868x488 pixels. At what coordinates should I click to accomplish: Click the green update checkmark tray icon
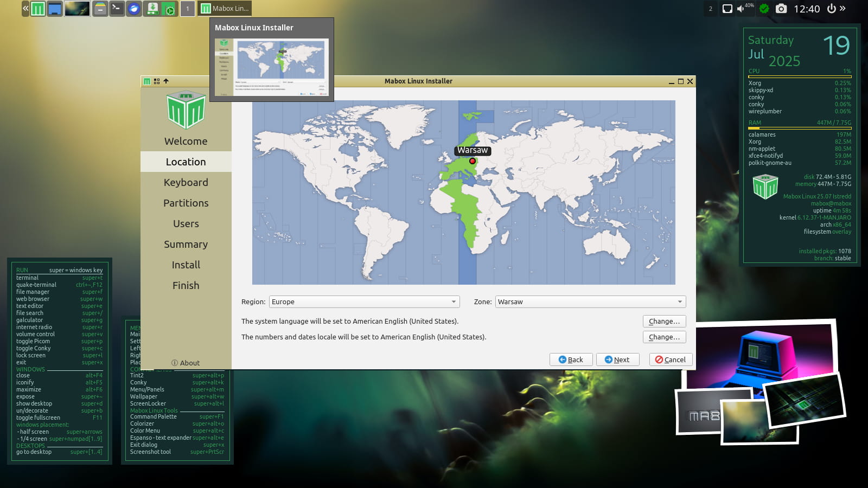(764, 9)
